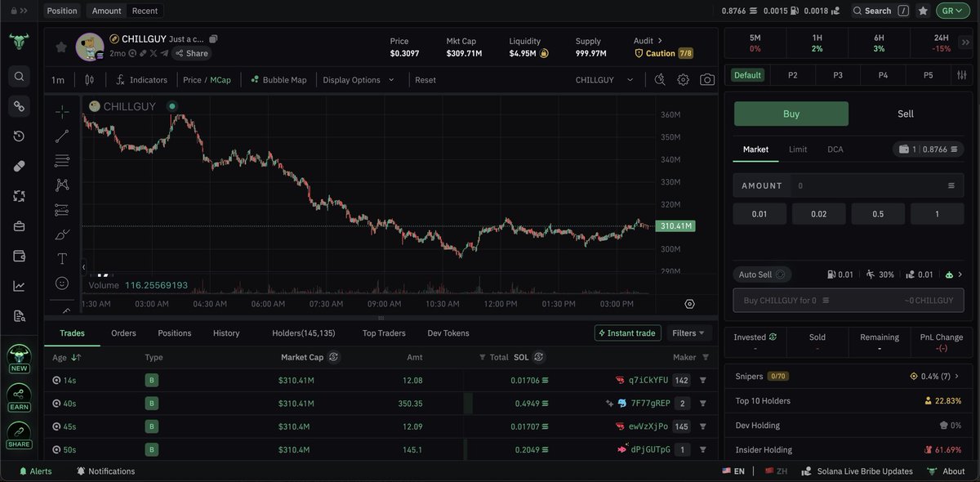Screen dimensions: 980x482
Task: Refresh the Invested value toggle
Action: (x=773, y=337)
